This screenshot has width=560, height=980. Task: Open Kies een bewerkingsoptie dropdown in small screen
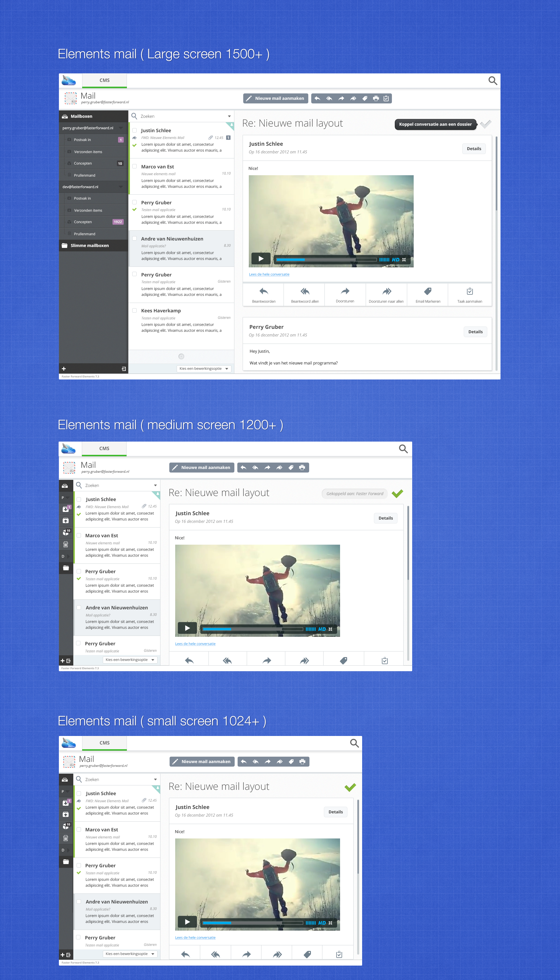pos(130,954)
